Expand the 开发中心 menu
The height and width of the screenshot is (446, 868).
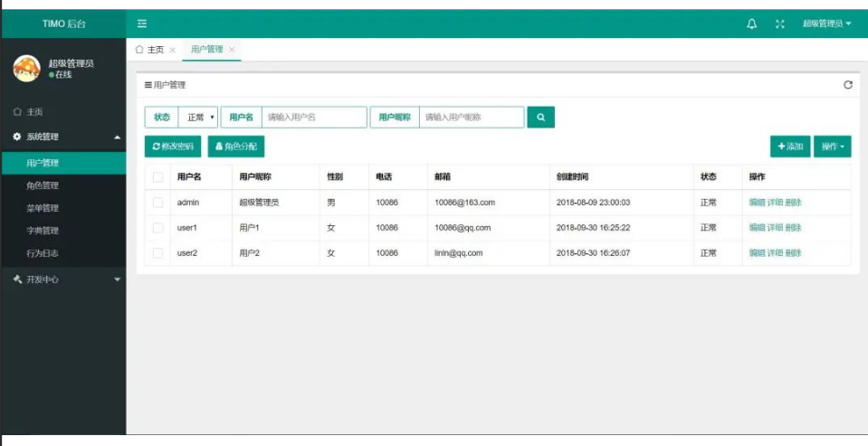click(63, 280)
